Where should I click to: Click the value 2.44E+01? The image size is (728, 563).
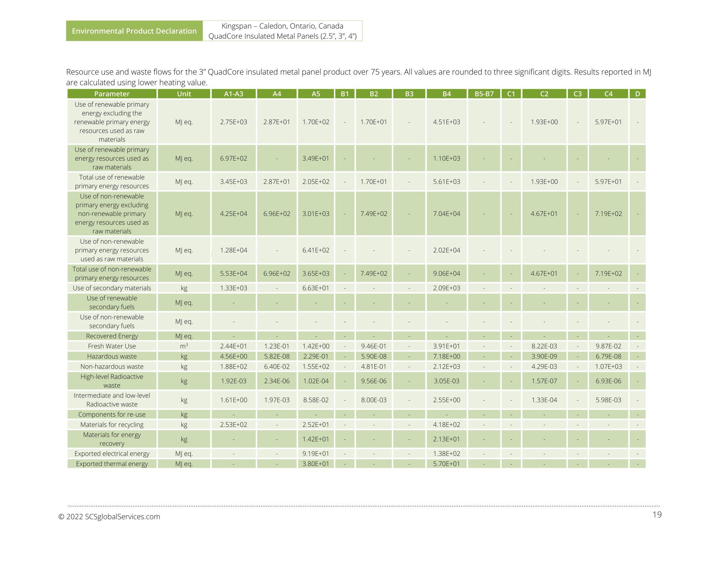[x=233, y=346]
